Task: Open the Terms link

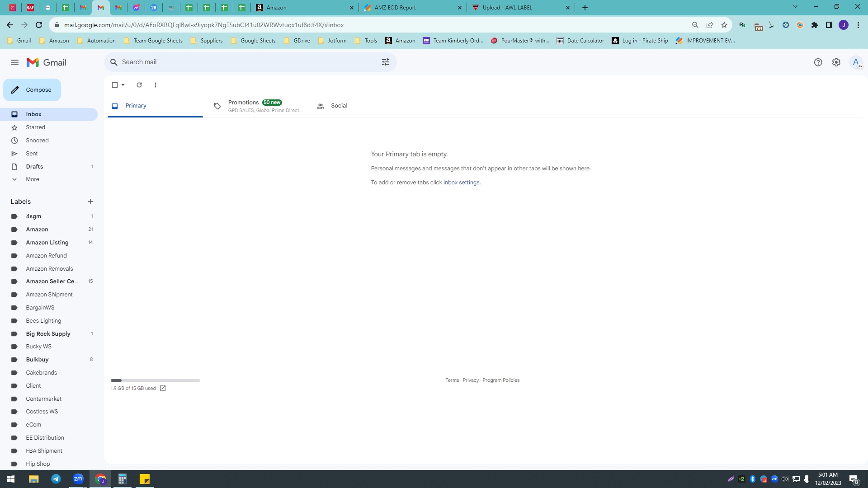Action: [x=452, y=380]
